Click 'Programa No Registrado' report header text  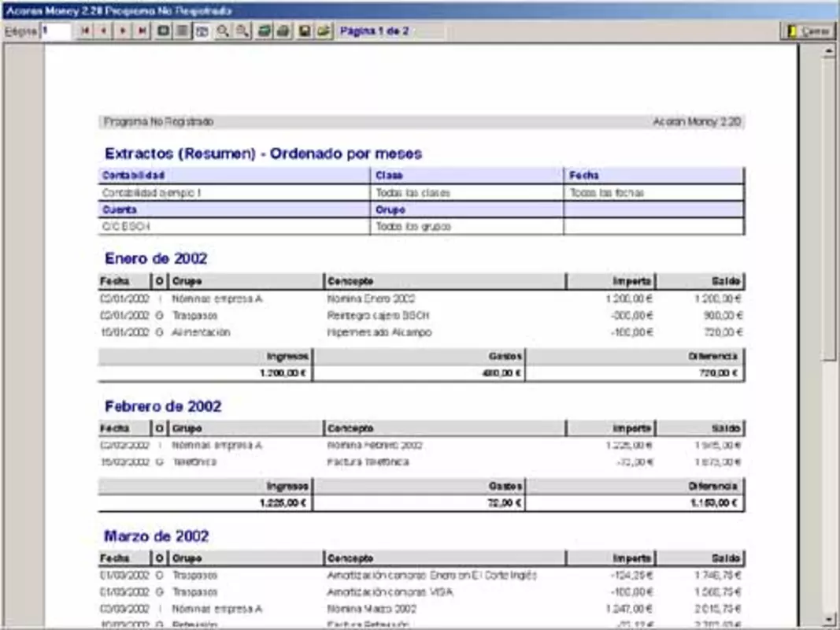click(x=158, y=121)
